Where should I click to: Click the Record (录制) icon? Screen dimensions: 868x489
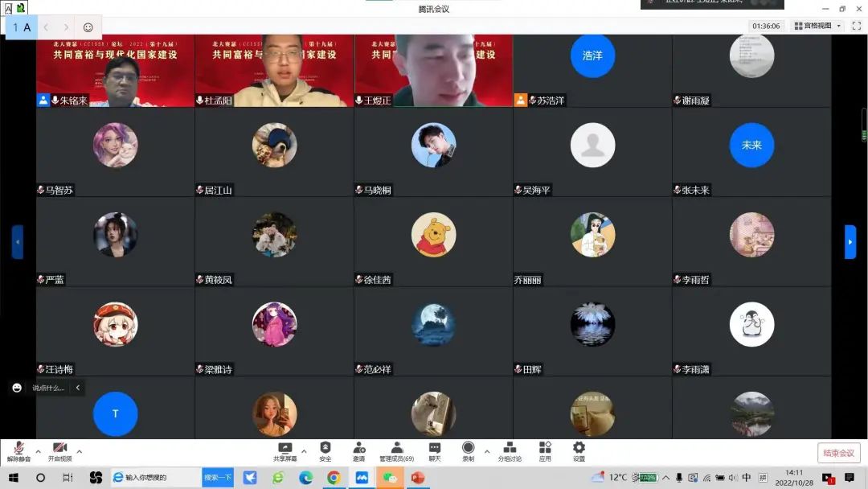(x=468, y=450)
